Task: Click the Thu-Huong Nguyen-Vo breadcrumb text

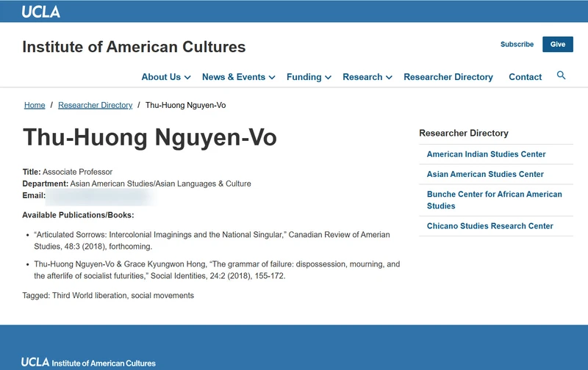Action: (186, 105)
